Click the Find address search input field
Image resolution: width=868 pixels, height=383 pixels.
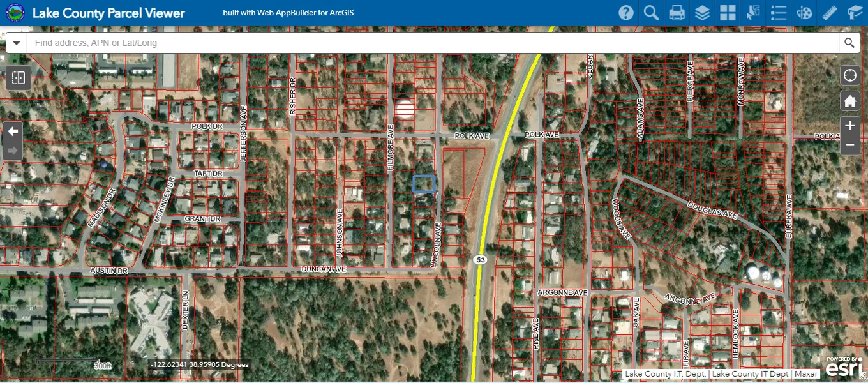pos(434,43)
